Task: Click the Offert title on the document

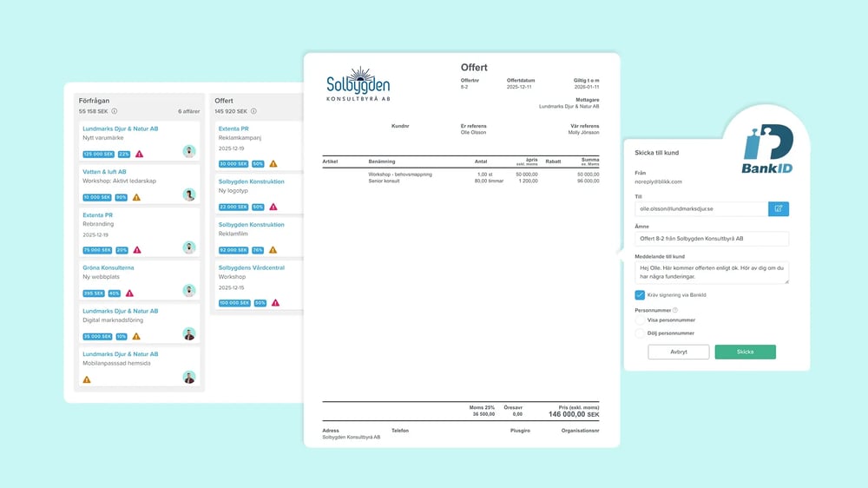Action: 474,68
